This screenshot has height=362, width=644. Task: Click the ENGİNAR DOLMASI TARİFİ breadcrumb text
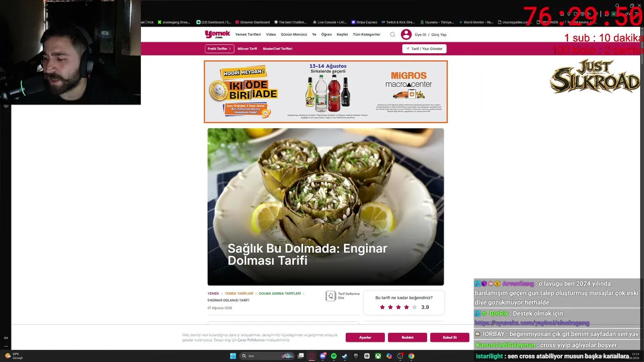(228, 300)
